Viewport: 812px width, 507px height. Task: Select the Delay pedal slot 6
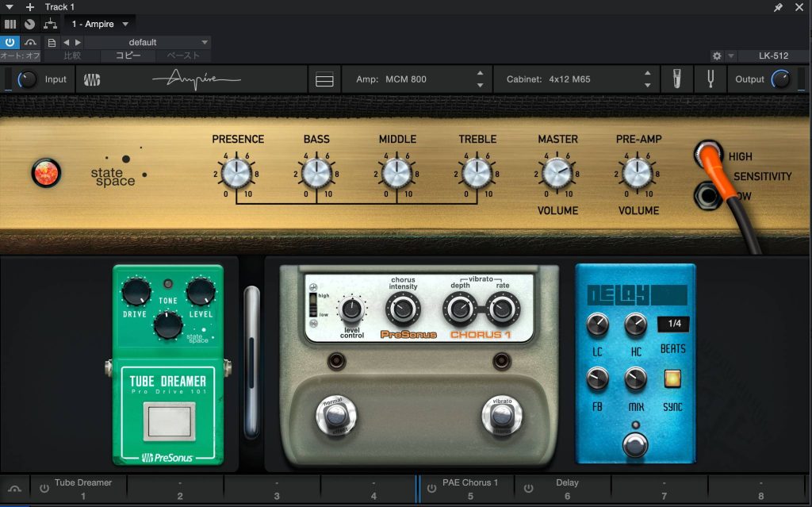567,489
